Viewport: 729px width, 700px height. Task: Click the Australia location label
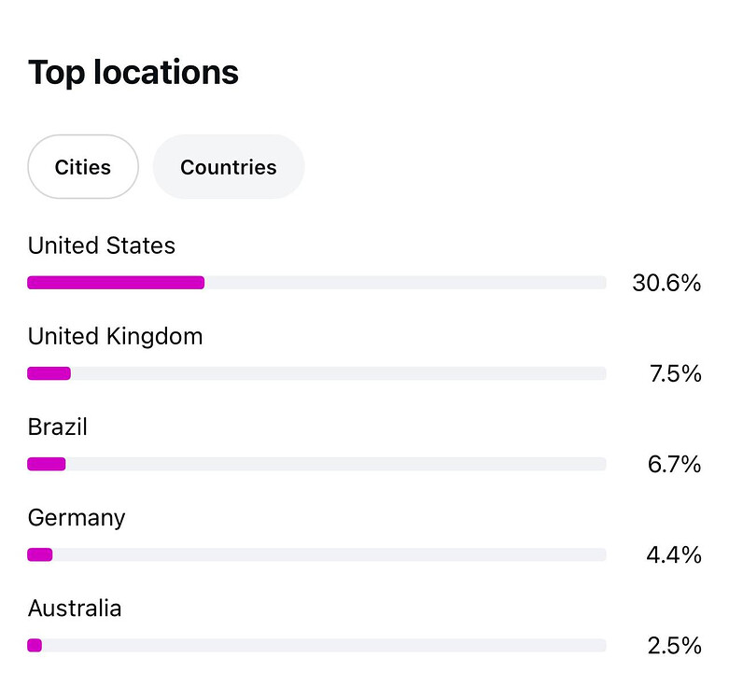click(75, 609)
